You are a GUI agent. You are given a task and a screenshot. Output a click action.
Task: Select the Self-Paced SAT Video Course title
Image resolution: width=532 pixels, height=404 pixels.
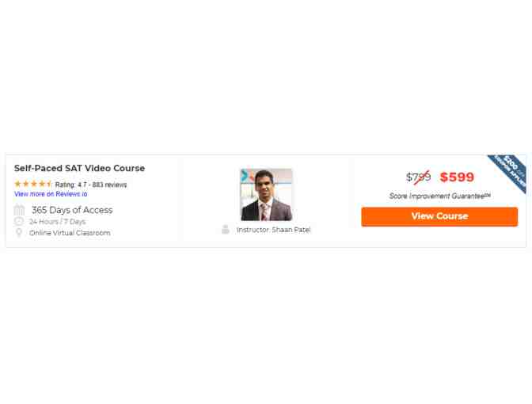[79, 169]
